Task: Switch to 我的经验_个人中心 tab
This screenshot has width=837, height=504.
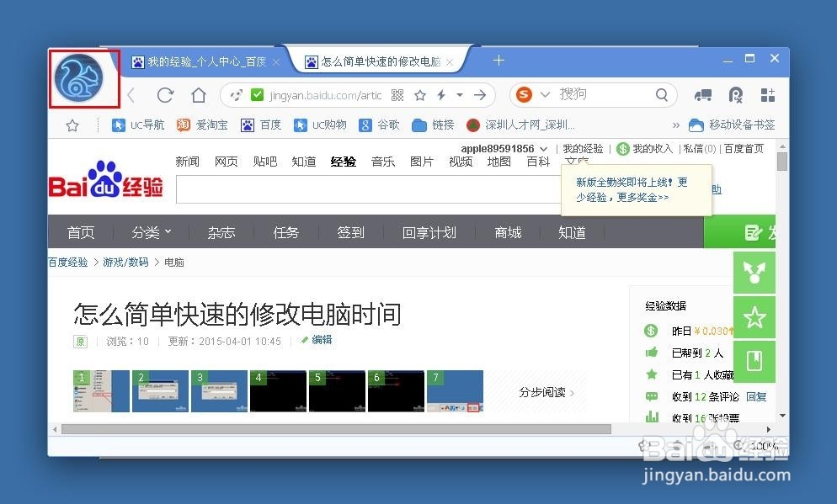Action: (x=206, y=62)
